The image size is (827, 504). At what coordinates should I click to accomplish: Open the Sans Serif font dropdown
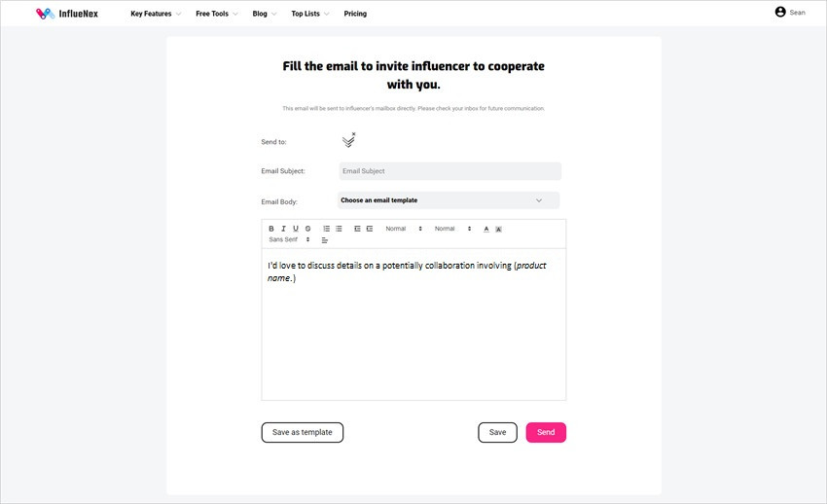289,240
